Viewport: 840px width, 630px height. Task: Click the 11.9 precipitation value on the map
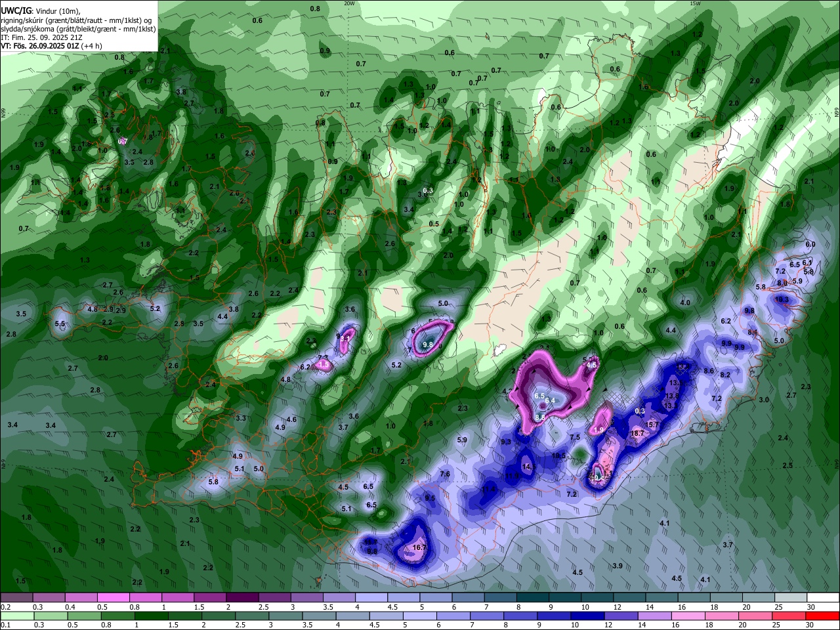click(x=512, y=476)
